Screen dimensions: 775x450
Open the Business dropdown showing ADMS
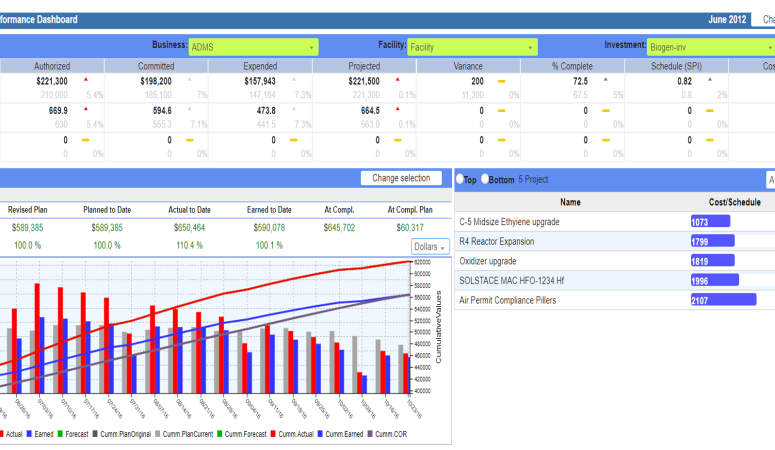pos(253,47)
